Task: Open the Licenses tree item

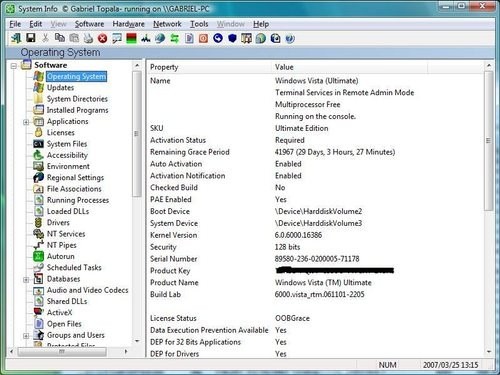Action: [x=61, y=133]
